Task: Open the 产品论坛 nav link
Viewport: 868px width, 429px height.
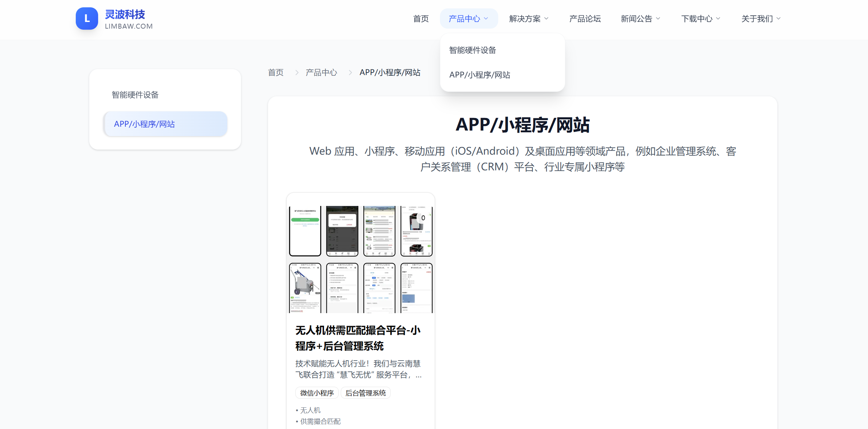Action: click(x=585, y=19)
